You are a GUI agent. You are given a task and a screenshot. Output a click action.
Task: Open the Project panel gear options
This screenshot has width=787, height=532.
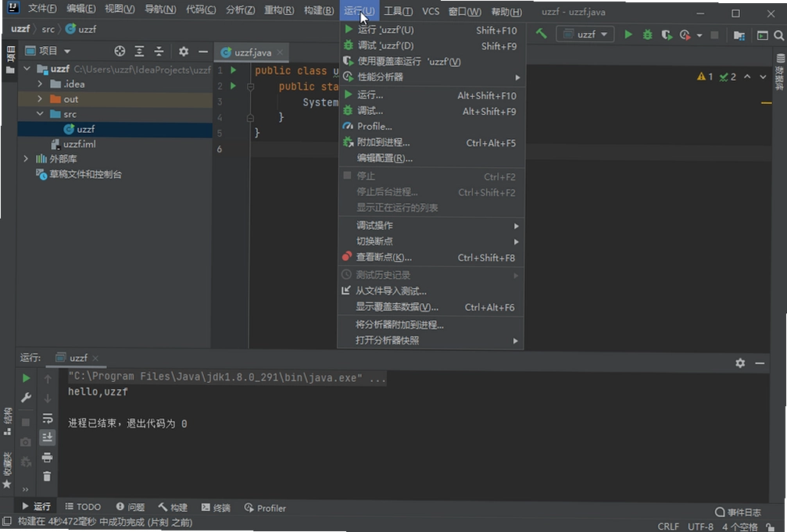(x=184, y=51)
